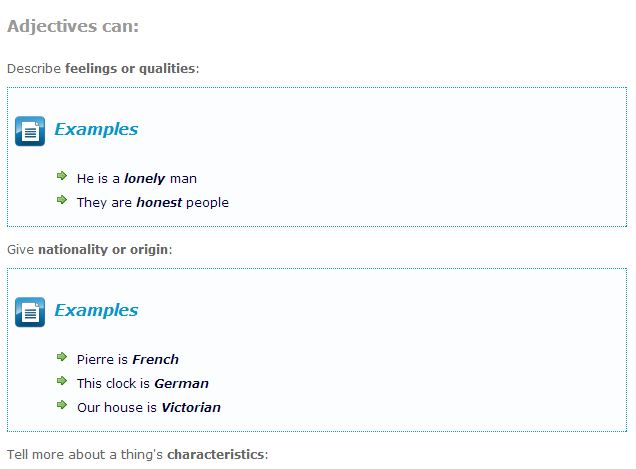Viewport: 636px width, 469px height.
Task: Click green arrow bullet before 'This clock is German'
Action: point(62,382)
